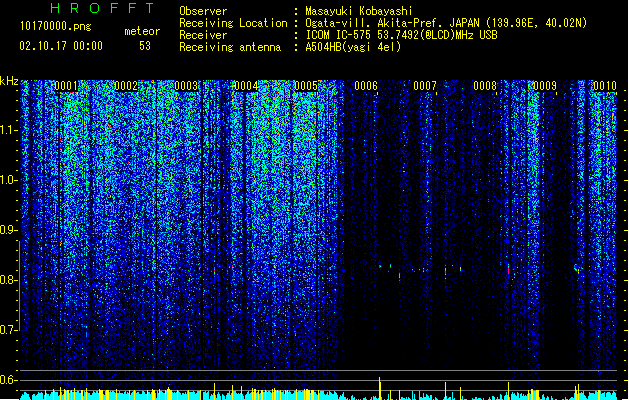This screenshot has width=629, height=400.
Task: Click the Receiving antenna label
Action: click(230, 47)
